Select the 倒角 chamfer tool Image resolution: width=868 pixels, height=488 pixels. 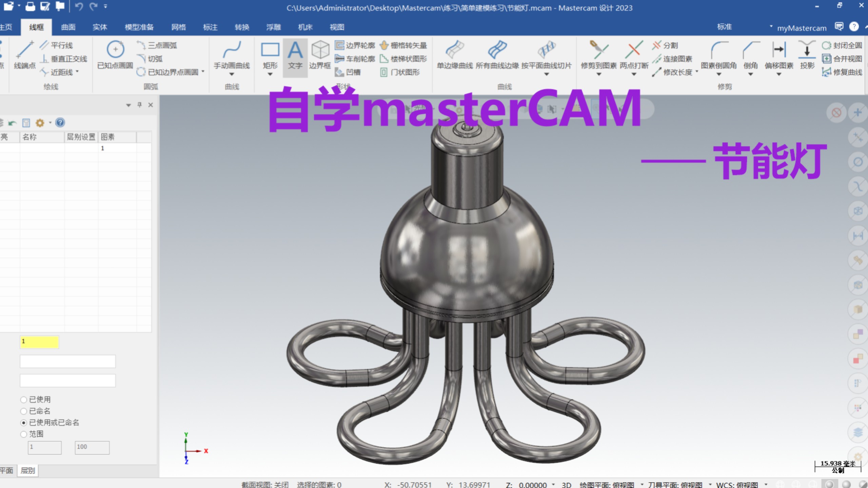coord(750,55)
